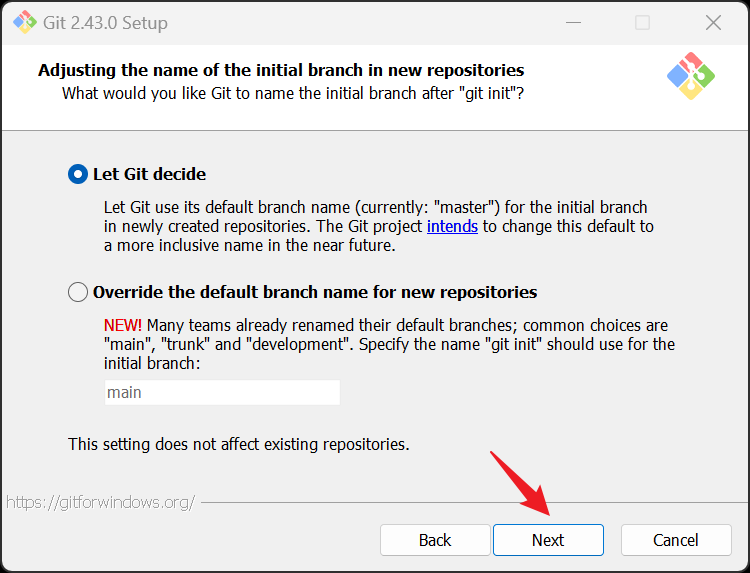Go to the previous step with Back
Viewport: 750px width, 573px height.
point(435,540)
